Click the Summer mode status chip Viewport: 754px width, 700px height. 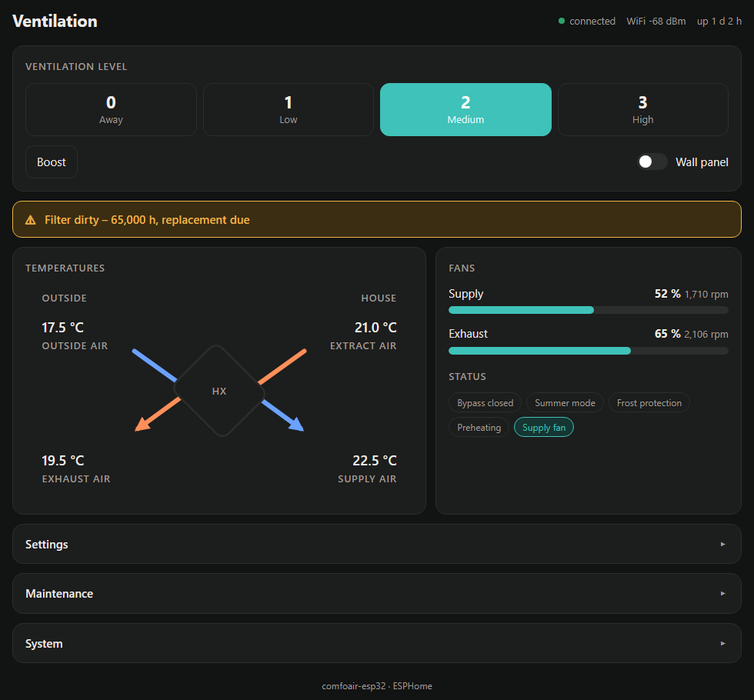(x=565, y=403)
